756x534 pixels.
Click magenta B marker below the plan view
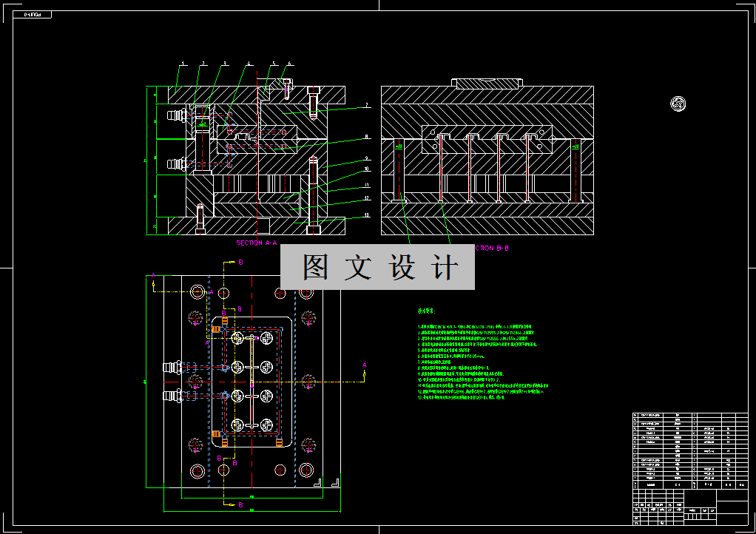pos(240,504)
